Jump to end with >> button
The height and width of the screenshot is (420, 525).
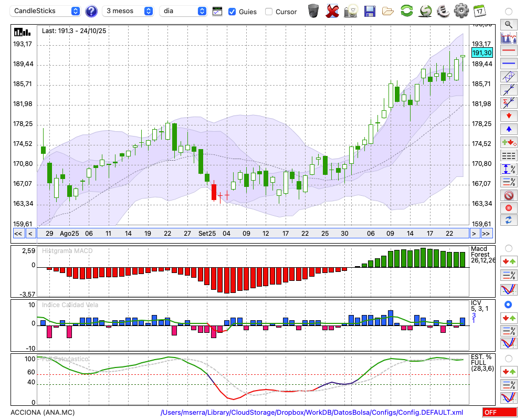coord(487,234)
